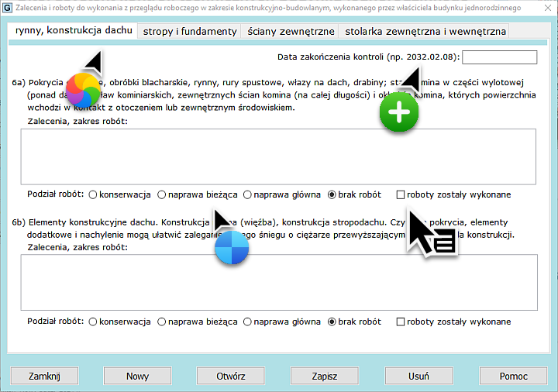Open help with Pomoc button

513,376
